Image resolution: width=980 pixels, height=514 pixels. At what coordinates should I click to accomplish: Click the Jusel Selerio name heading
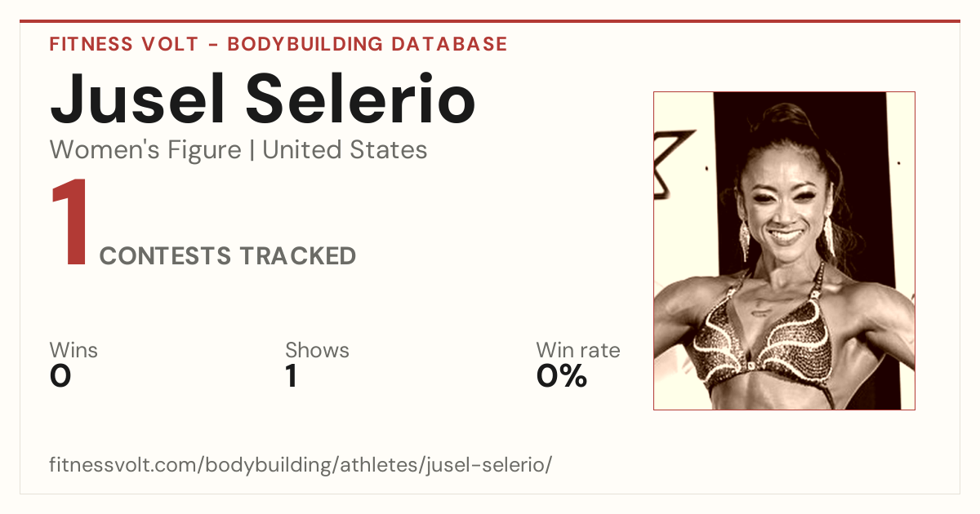pos(263,98)
